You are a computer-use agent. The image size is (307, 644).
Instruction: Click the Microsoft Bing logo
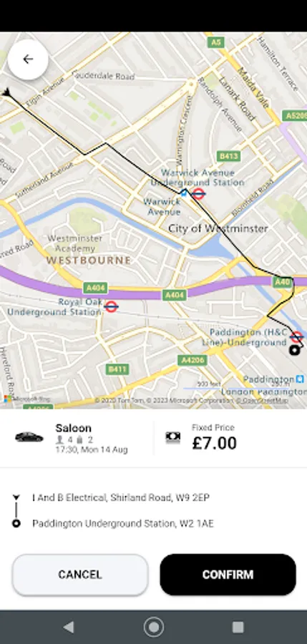click(x=21, y=399)
